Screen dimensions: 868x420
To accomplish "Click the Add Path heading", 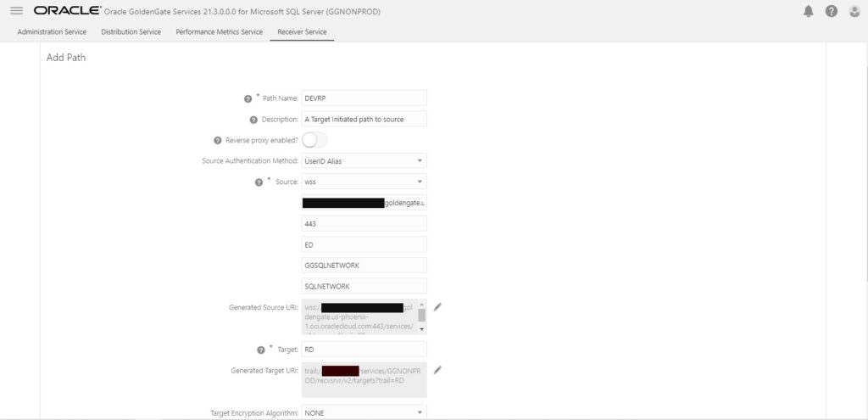I will 66,57.
